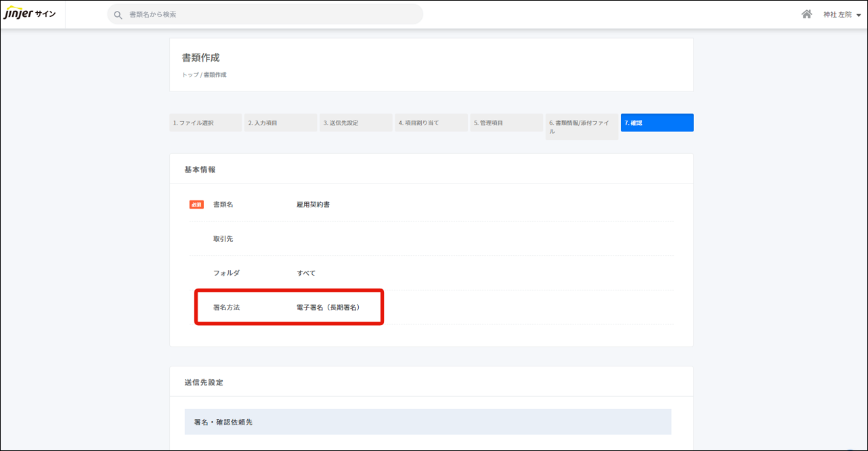The image size is (868, 451).
Task: Click the 電子署名（長期署名） signing method value
Action: tap(328, 307)
